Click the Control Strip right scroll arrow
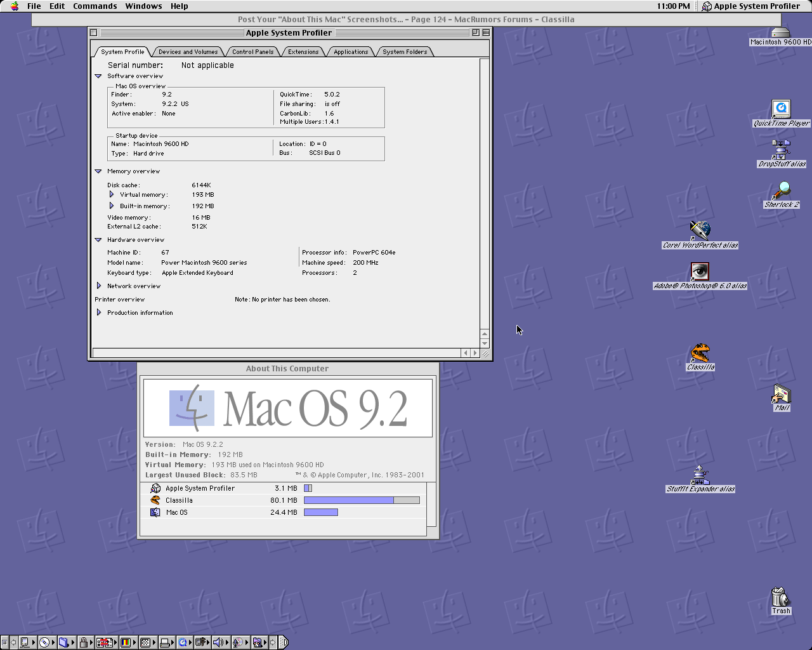 pyautogui.click(x=273, y=642)
